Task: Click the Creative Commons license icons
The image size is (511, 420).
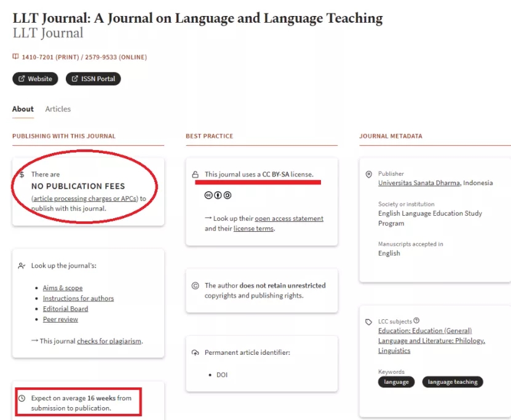Action: (218, 195)
